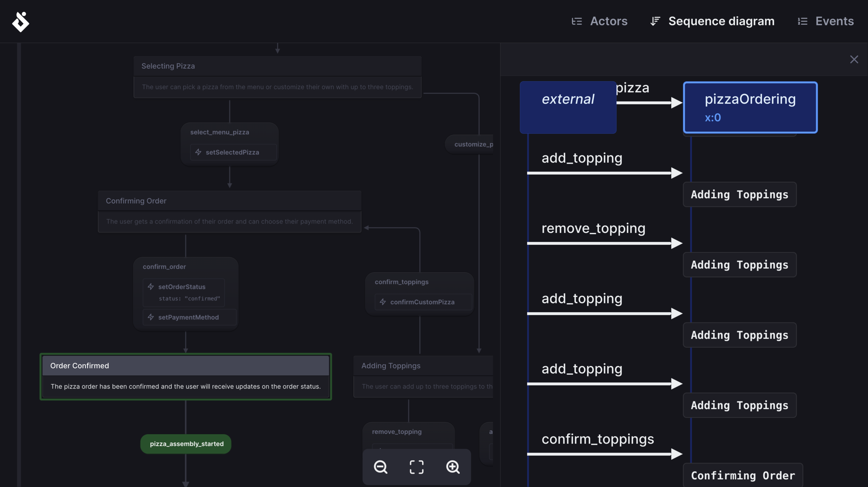Click the external actor block
Image resolution: width=868 pixels, height=487 pixels.
point(568,107)
